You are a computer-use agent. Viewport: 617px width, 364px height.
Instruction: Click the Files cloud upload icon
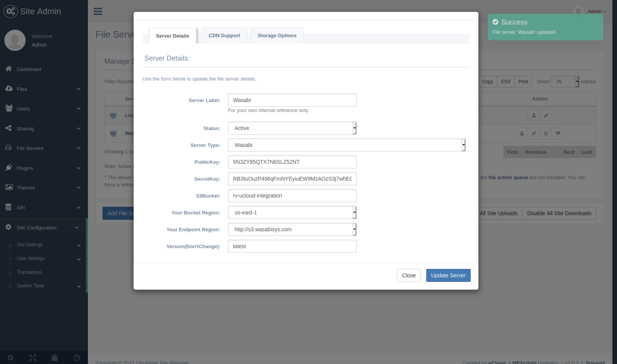tap(9, 89)
